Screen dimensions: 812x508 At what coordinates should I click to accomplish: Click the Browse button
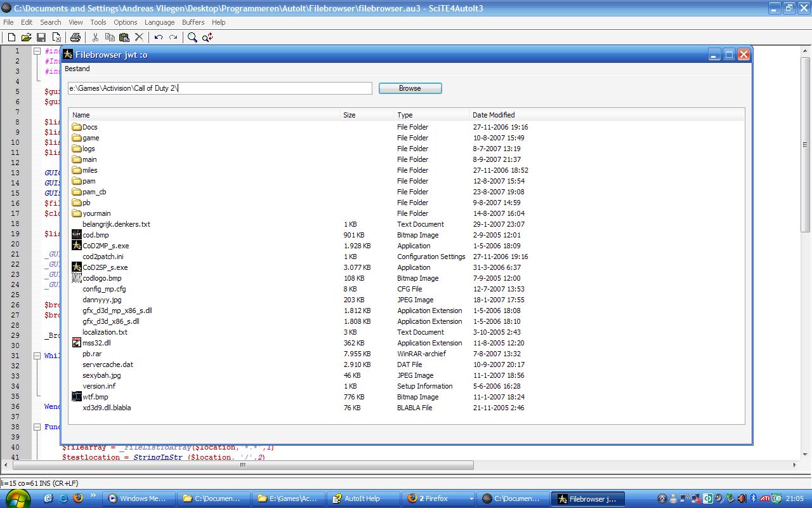[410, 88]
